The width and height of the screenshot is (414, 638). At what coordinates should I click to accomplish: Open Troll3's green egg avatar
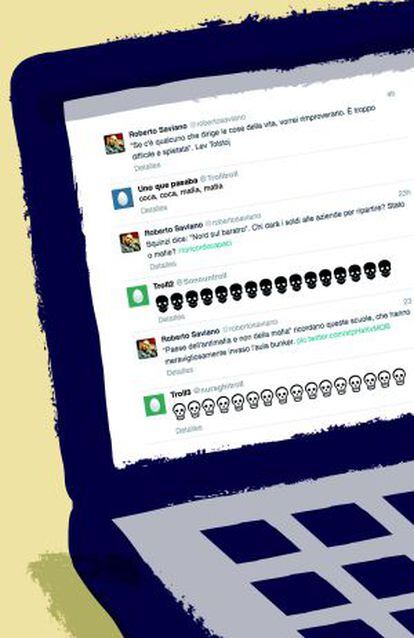[156, 404]
